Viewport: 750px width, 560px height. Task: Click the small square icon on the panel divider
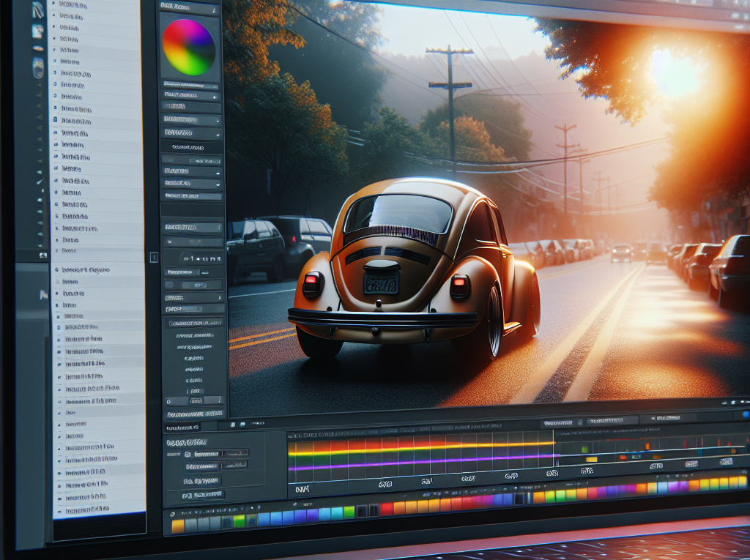154,257
